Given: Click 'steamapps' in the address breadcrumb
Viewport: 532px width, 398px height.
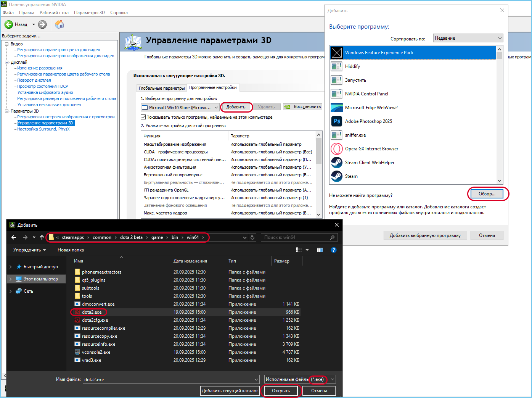Looking at the screenshot, I should point(73,237).
